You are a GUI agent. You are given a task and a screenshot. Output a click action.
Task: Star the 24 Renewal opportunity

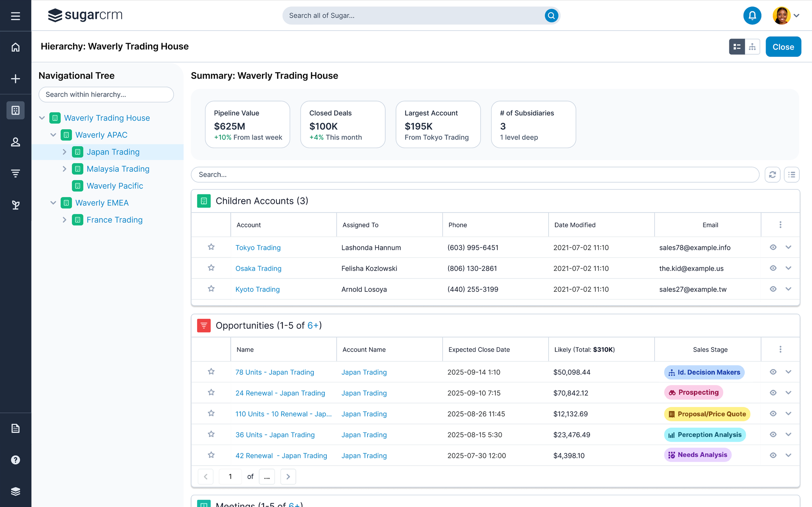pyautogui.click(x=211, y=392)
